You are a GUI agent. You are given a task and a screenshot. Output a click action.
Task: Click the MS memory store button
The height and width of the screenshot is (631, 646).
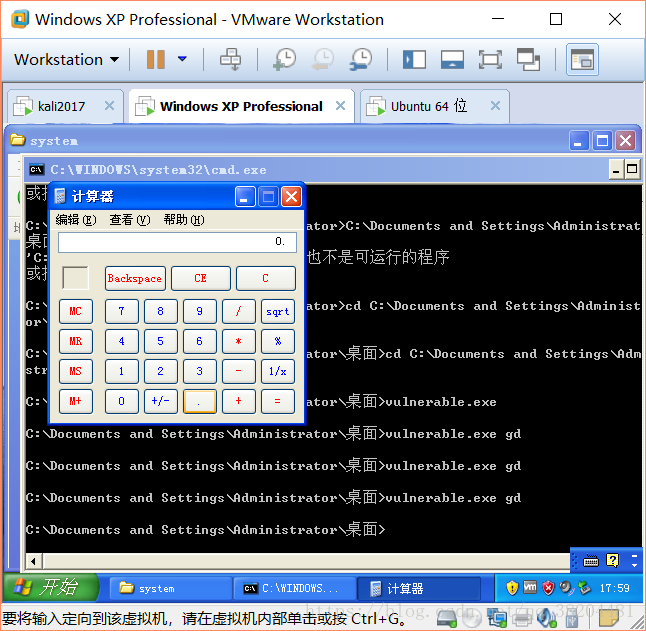click(x=76, y=372)
